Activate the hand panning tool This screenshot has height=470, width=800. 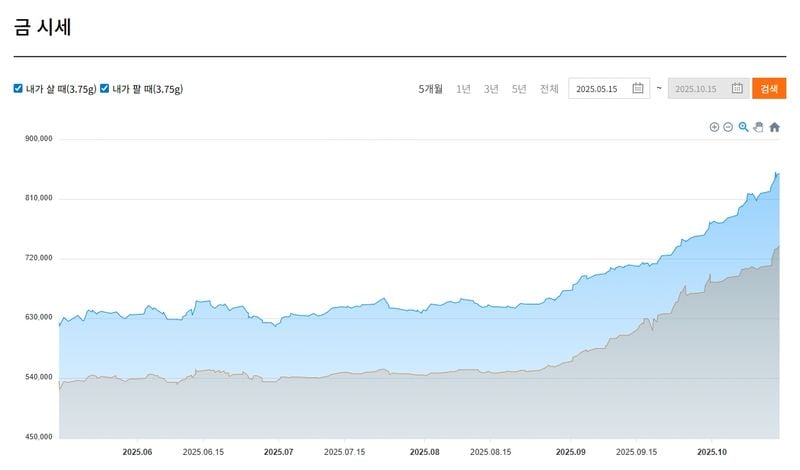click(x=758, y=127)
